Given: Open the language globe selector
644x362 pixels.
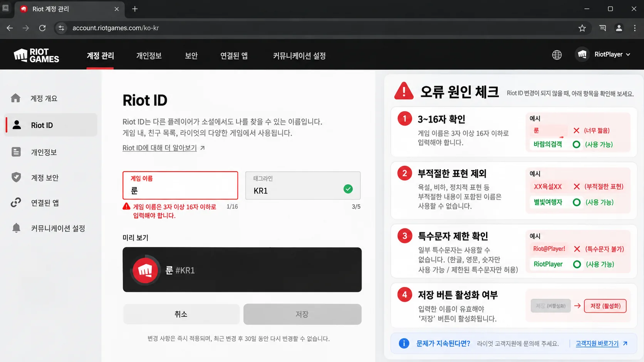Looking at the screenshot, I should pyautogui.click(x=557, y=55).
